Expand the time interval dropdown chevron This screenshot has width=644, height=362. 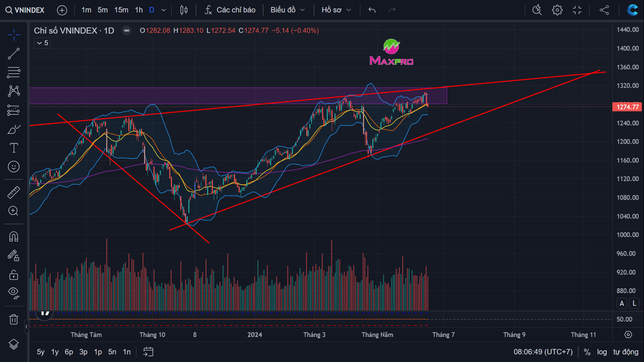(x=164, y=10)
